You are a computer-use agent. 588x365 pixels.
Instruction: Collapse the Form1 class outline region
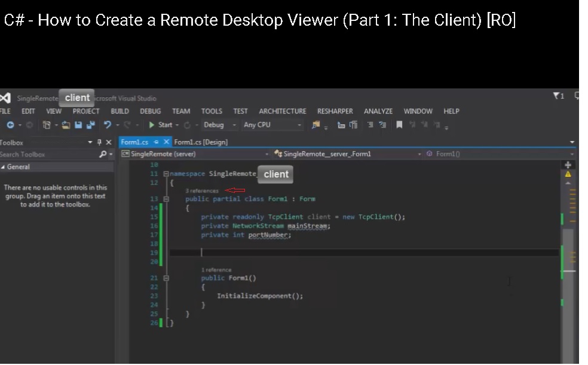tap(166, 199)
